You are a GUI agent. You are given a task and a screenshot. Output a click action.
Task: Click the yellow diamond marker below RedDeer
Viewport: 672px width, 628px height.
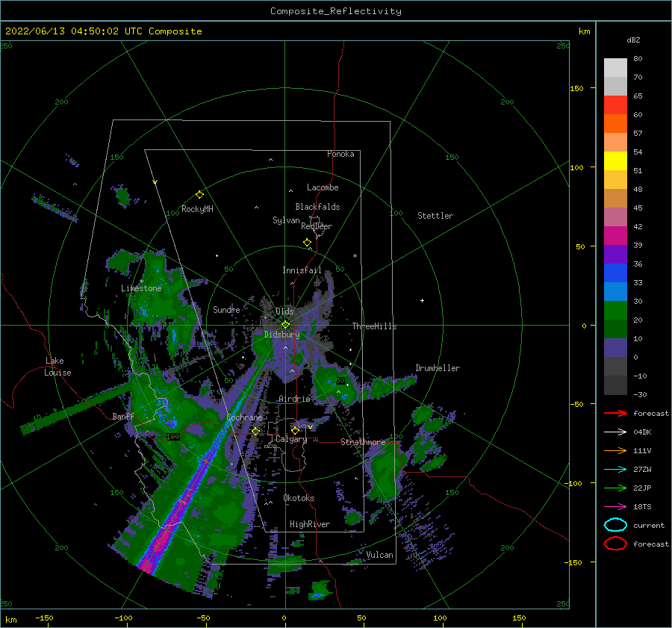307,243
